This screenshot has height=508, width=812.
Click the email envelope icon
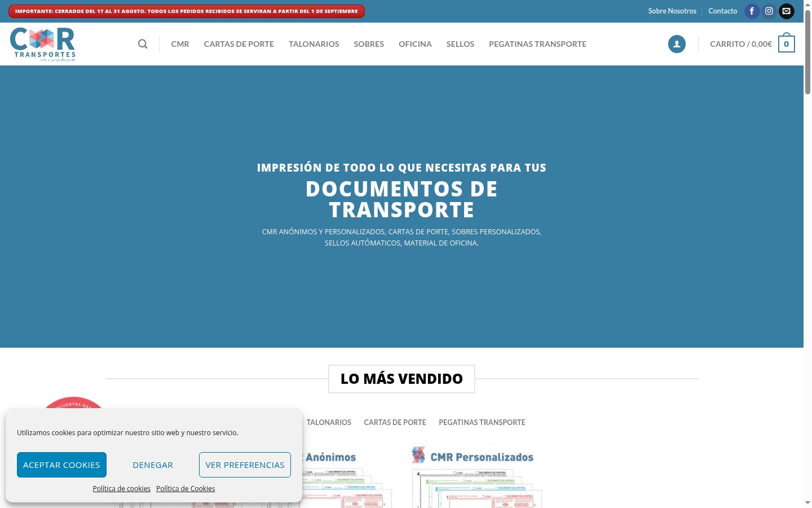tap(787, 11)
